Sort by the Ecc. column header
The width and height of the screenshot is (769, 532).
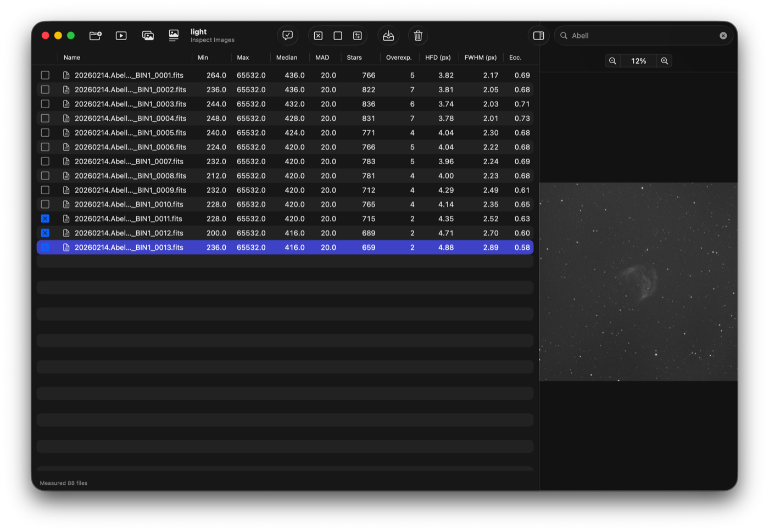[x=515, y=58]
